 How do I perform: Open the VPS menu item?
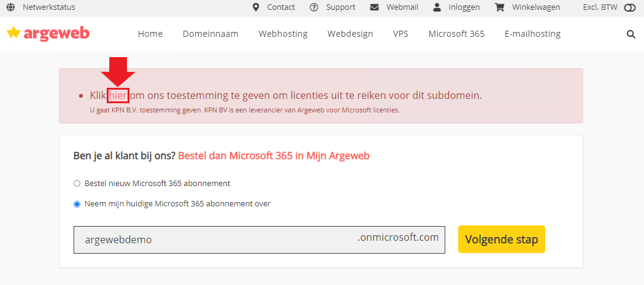401,34
